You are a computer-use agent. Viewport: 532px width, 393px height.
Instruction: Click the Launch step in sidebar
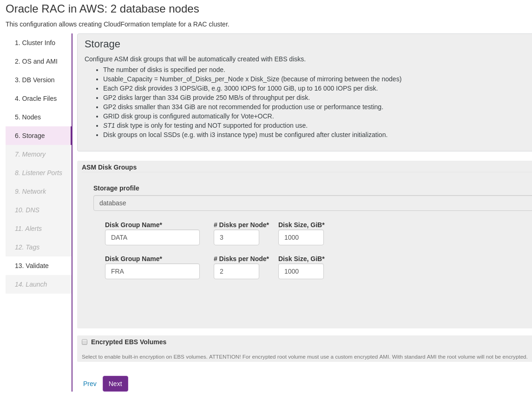(x=31, y=284)
